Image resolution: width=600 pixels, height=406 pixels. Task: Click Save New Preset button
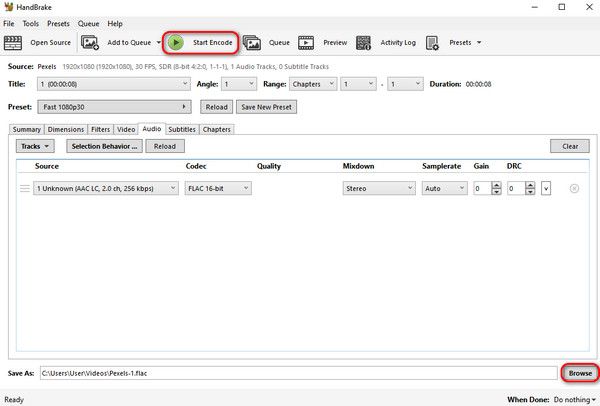point(266,107)
